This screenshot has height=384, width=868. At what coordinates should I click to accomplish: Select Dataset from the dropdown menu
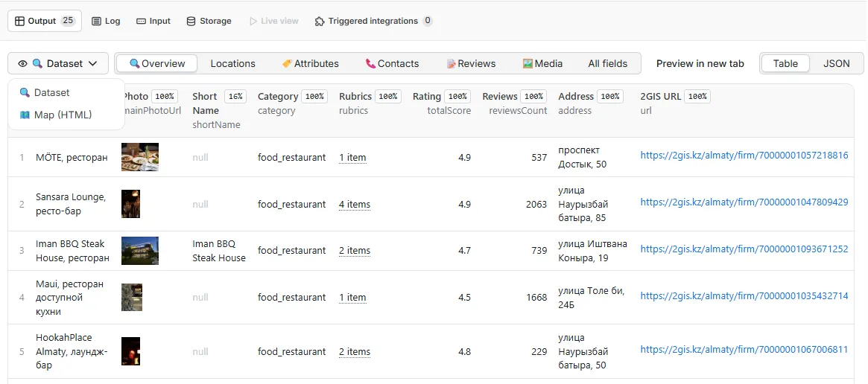[x=51, y=92]
